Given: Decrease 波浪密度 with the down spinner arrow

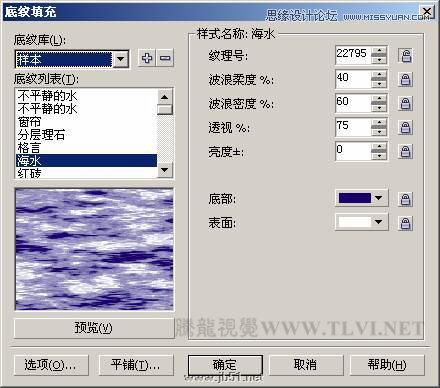Looking at the screenshot, I should pos(379,108).
